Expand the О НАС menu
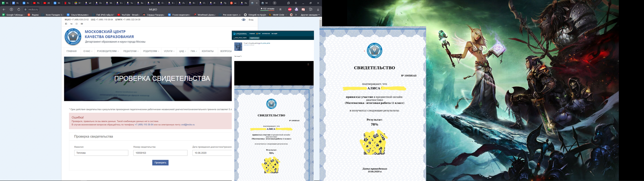Screen dimensions: 644x181 pyautogui.click(x=88, y=51)
